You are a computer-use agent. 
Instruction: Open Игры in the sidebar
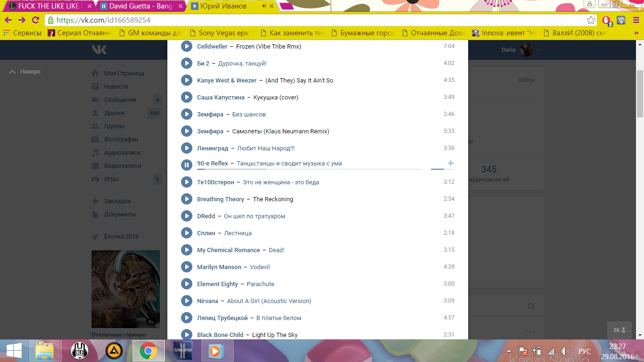click(x=111, y=179)
